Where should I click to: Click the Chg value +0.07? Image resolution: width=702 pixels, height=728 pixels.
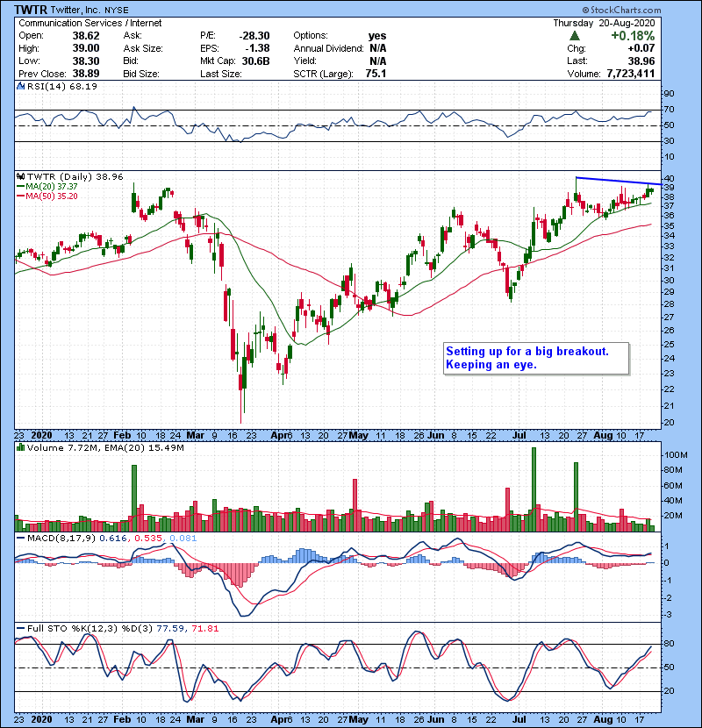click(641, 48)
